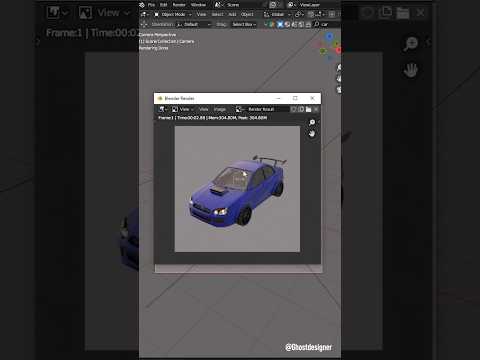Click the ViewLayer selector icon

(x=291, y=5)
